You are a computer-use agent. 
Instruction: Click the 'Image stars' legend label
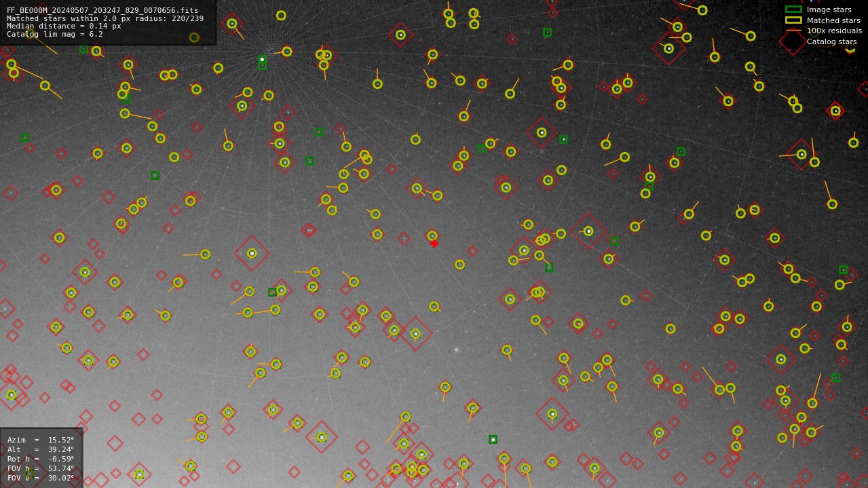point(829,10)
